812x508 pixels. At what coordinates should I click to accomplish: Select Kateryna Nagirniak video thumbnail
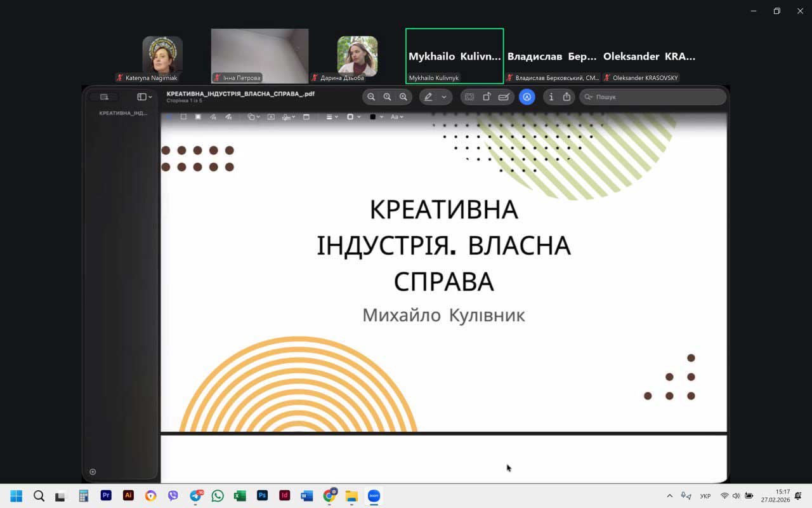click(x=162, y=56)
